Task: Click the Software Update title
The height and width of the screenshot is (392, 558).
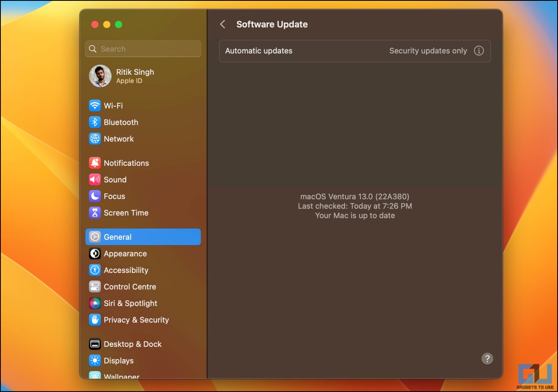Action: coord(272,24)
